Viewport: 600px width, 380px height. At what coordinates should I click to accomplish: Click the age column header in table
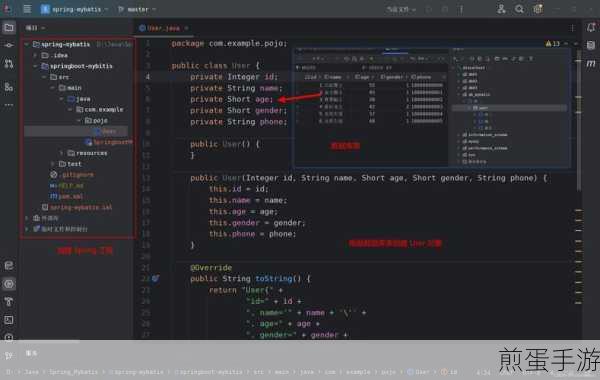click(x=362, y=77)
